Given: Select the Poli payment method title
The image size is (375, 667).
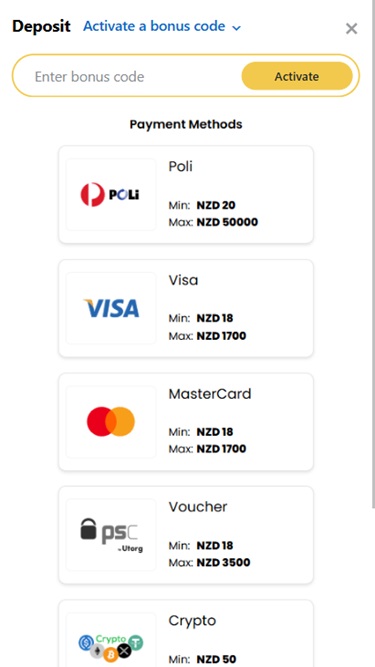Looking at the screenshot, I should [x=180, y=167].
